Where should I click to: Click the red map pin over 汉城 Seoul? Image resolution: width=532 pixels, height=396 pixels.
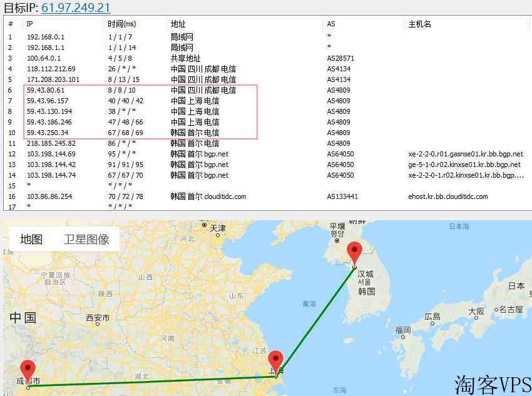point(354,255)
